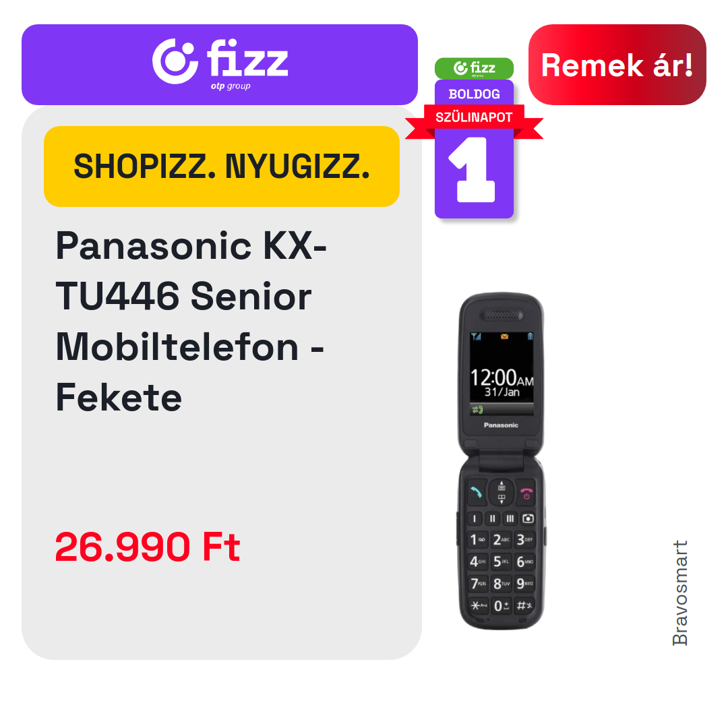Click the phone's navigation pad
Screen dimensions: 728x728
502,492
